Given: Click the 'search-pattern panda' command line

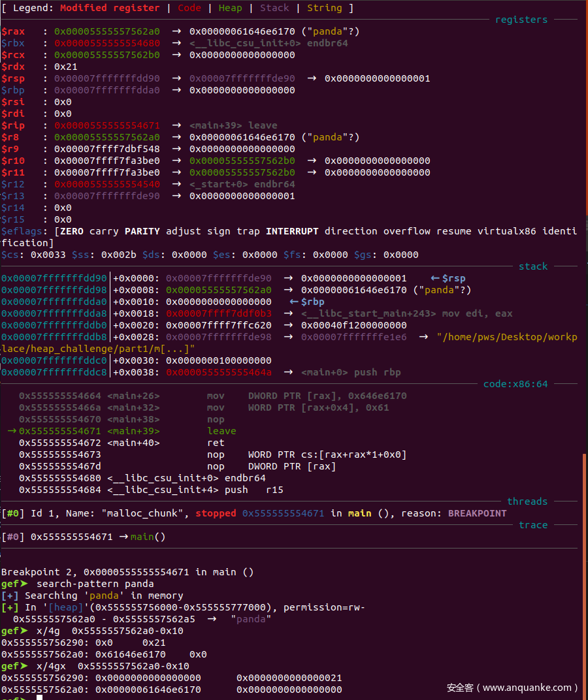Looking at the screenshot, I should click(95, 584).
